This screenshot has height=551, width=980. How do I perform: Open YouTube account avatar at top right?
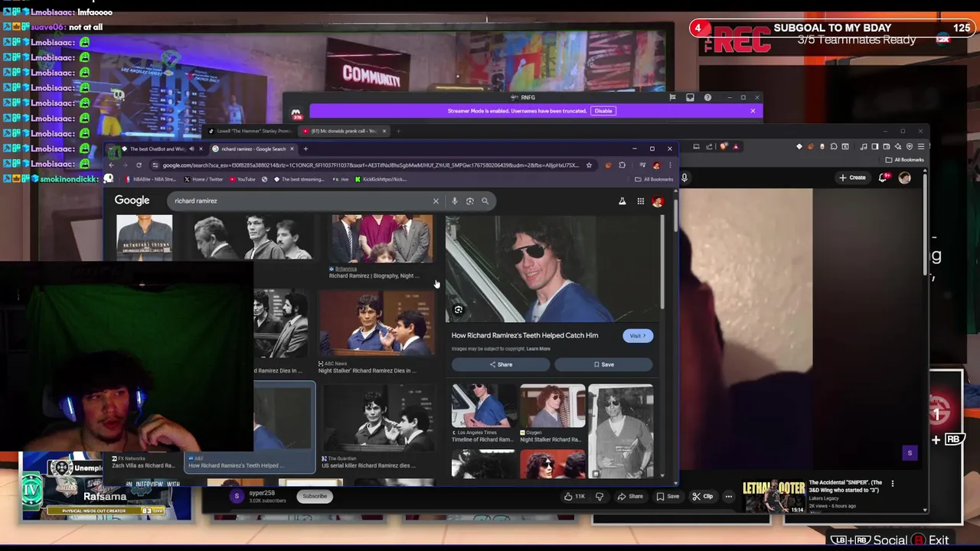coord(905,178)
